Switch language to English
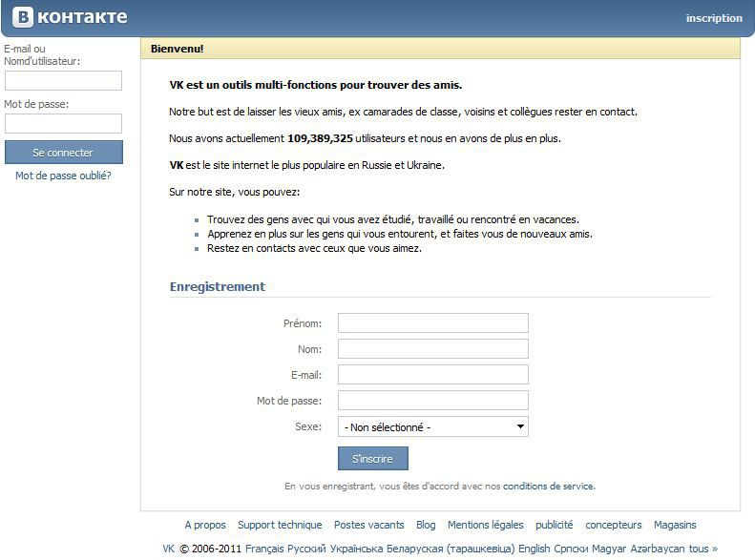Image resolution: width=755 pixels, height=560 pixels. (534, 549)
